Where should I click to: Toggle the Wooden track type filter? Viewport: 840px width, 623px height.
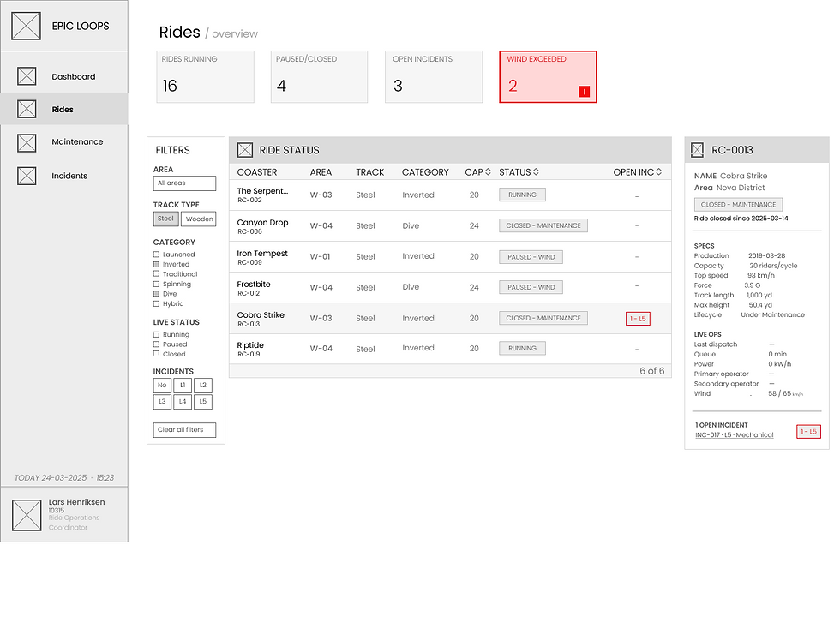click(x=199, y=219)
